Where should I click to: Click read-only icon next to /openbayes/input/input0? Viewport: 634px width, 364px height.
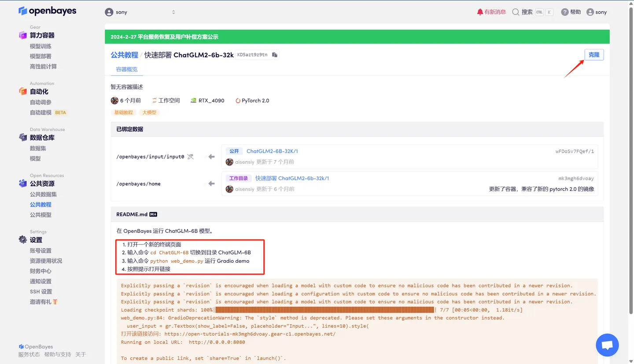click(190, 156)
